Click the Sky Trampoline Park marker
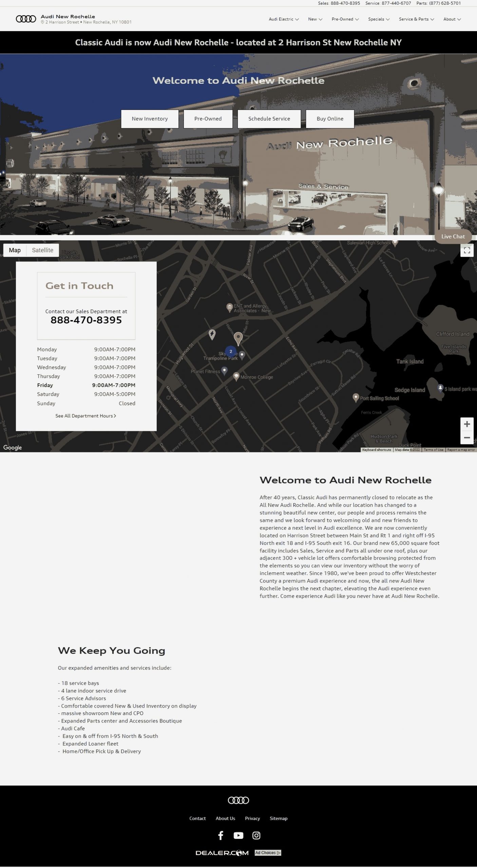 coord(242,355)
